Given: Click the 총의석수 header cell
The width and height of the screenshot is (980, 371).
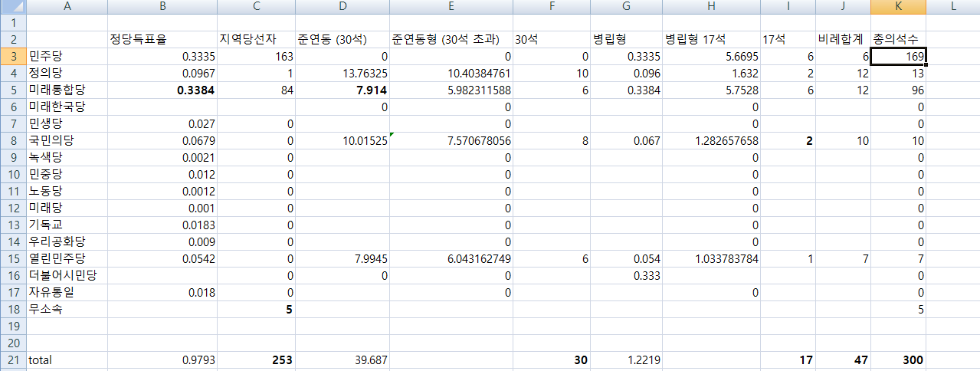Looking at the screenshot, I should [898, 40].
